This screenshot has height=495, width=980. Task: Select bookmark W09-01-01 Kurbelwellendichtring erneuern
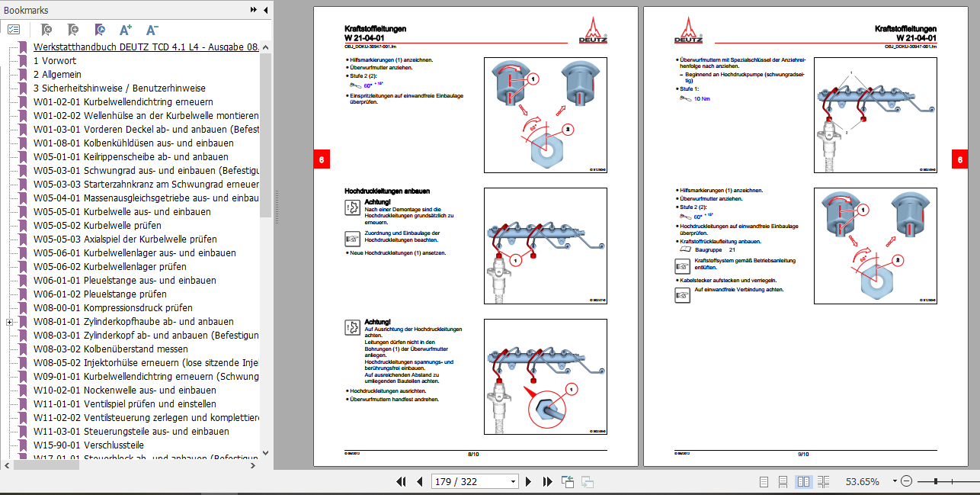click(146, 376)
